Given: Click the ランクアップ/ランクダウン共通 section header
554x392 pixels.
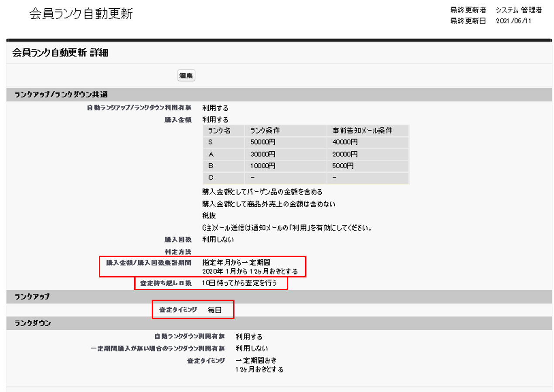Looking at the screenshot, I should (x=61, y=95).
